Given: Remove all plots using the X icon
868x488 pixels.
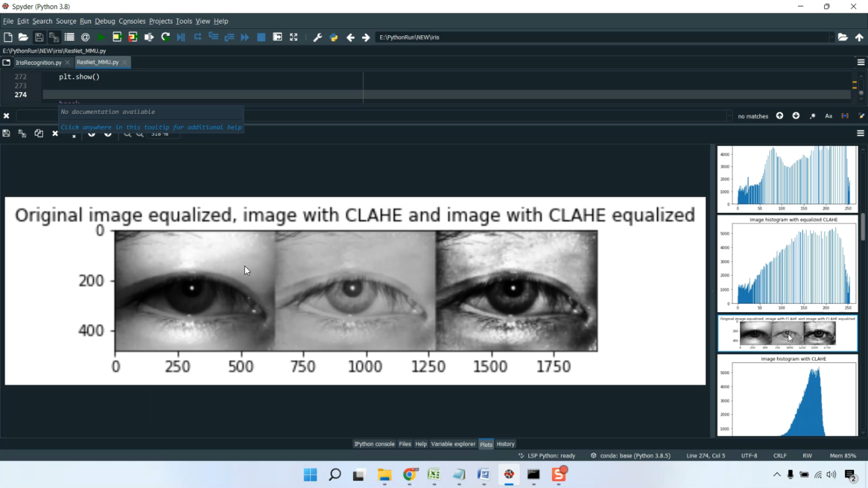Looking at the screenshot, I should [73, 135].
